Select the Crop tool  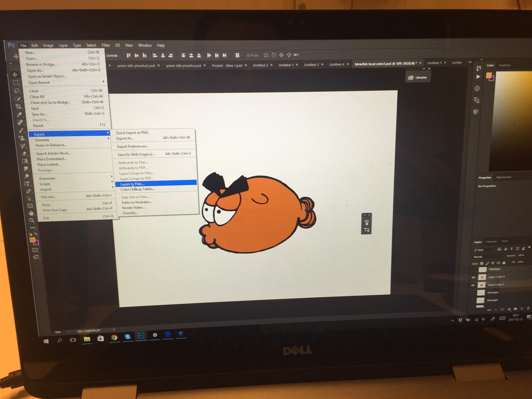18,107
